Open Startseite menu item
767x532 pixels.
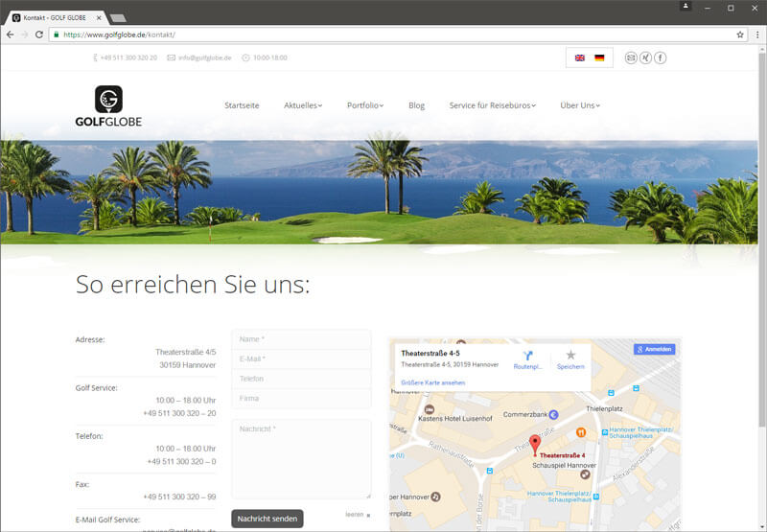242,105
